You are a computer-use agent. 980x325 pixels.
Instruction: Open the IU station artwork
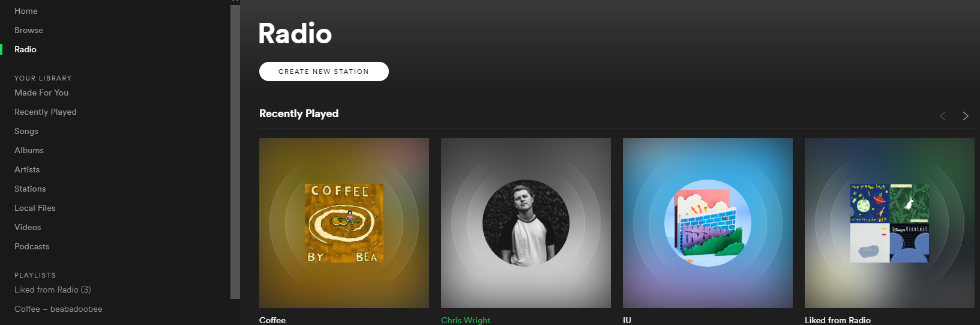pos(708,223)
